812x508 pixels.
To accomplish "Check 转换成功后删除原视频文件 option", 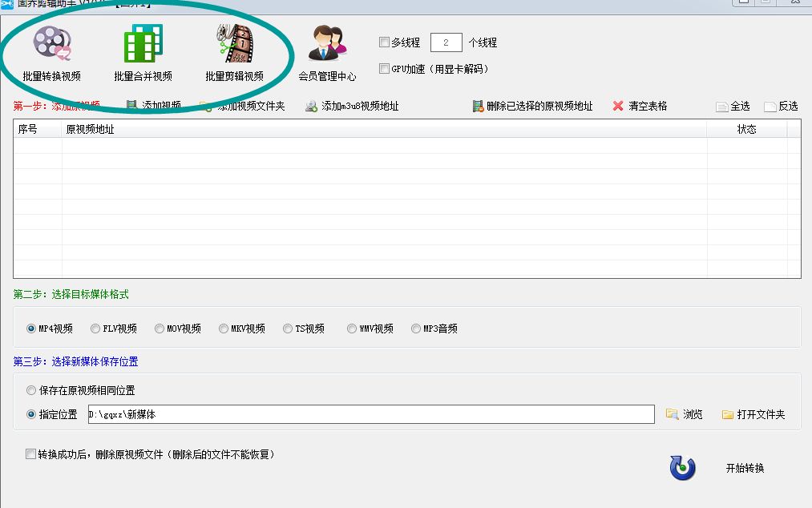I will (x=30, y=454).
